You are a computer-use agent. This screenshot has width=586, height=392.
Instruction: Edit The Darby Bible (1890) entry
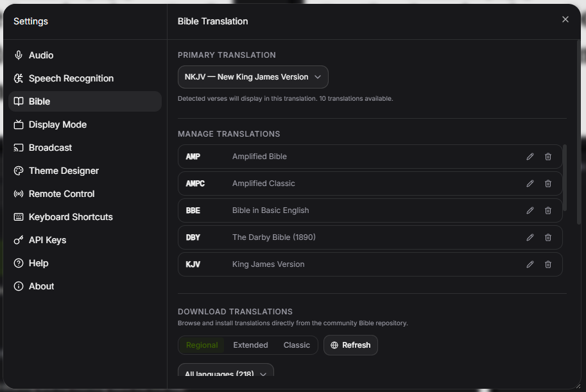pyautogui.click(x=530, y=237)
